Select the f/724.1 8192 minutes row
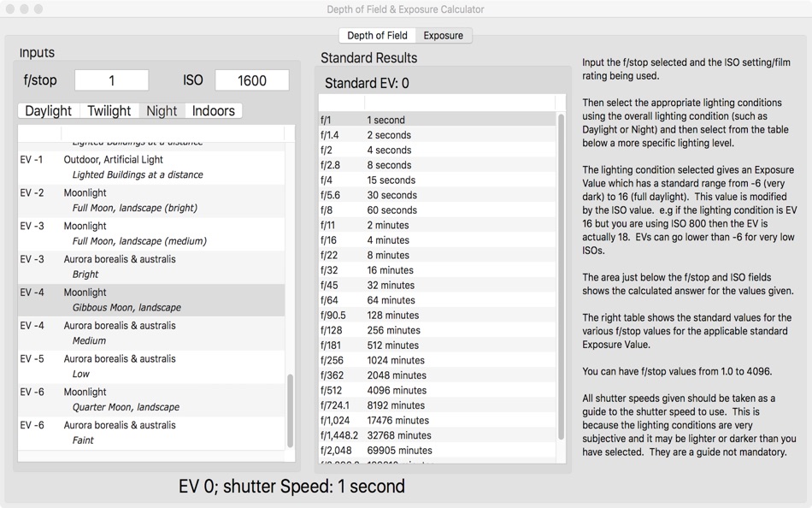The height and width of the screenshot is (508, 812). click(x=437, y=405)
